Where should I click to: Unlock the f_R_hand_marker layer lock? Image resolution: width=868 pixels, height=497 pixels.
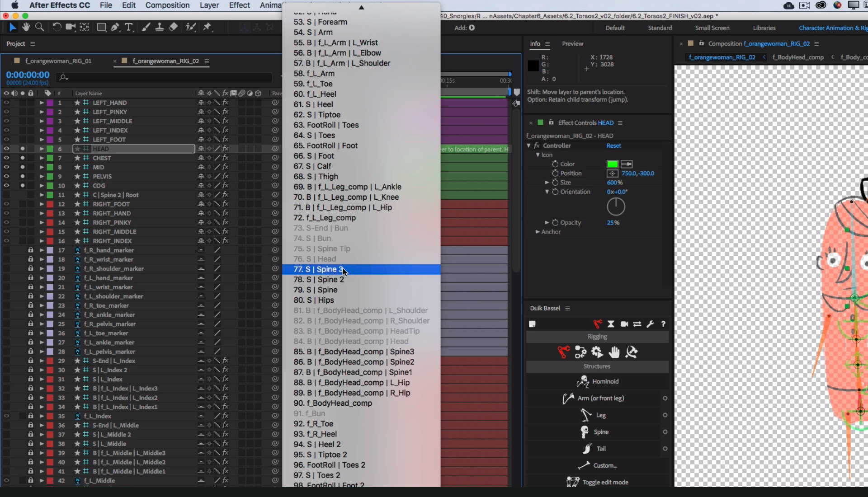[x=31, y=250]
